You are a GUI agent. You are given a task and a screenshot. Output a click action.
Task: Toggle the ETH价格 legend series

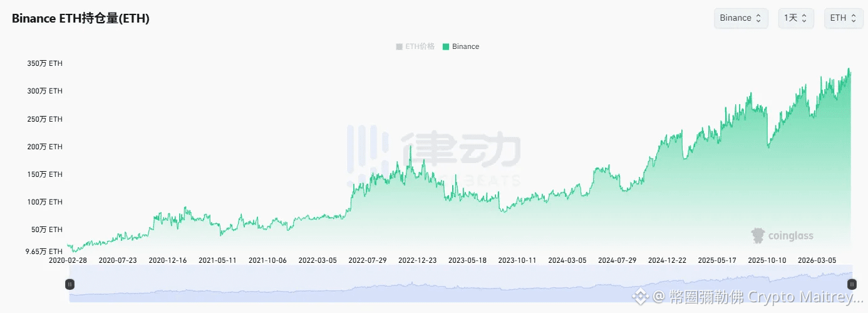[415, 46]
